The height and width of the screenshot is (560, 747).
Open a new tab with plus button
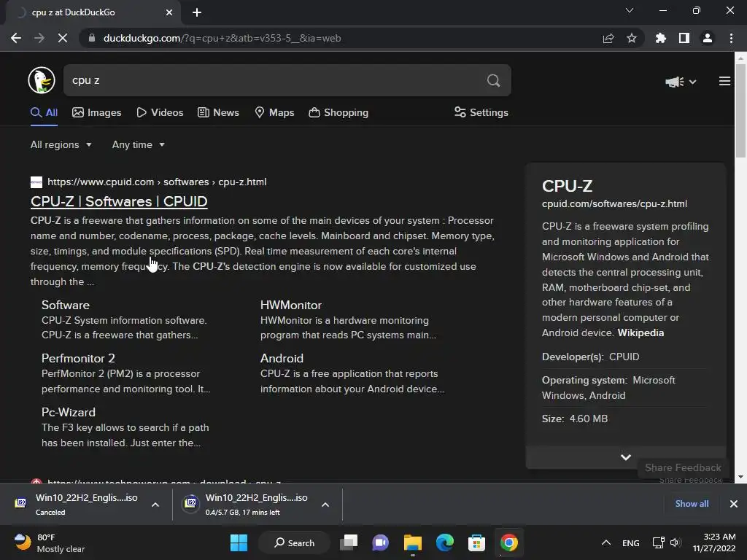[197, 12]
